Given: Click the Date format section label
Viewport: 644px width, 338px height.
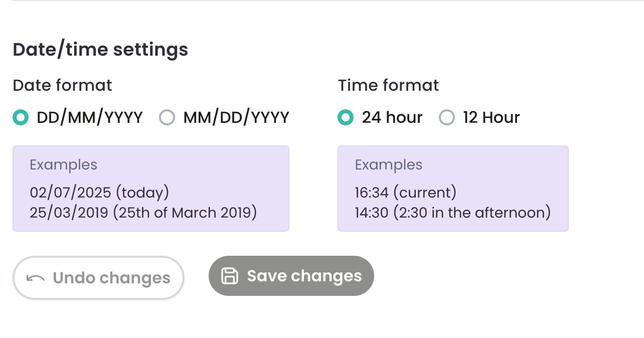Looking at the screenshot, I should (62, 85).
